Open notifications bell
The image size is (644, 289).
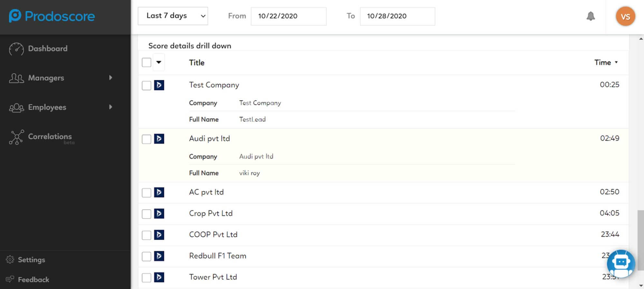coord(591,16)
